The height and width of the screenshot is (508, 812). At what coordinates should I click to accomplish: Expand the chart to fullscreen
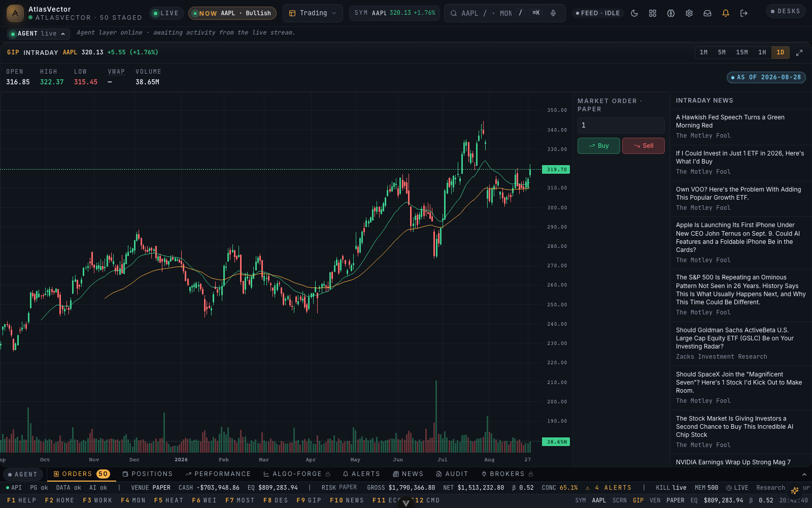click(799, 52)
